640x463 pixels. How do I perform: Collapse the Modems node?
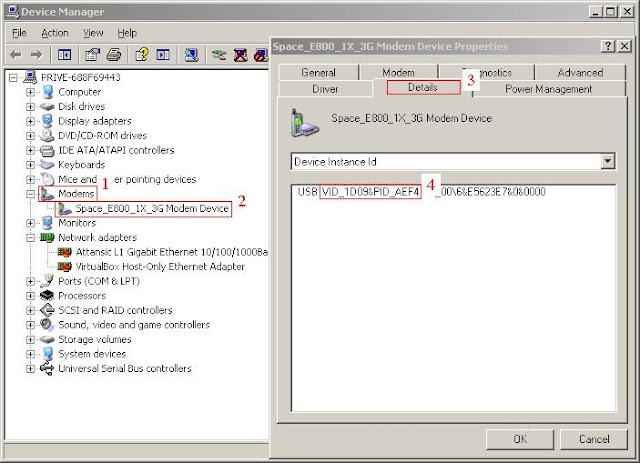30,194
